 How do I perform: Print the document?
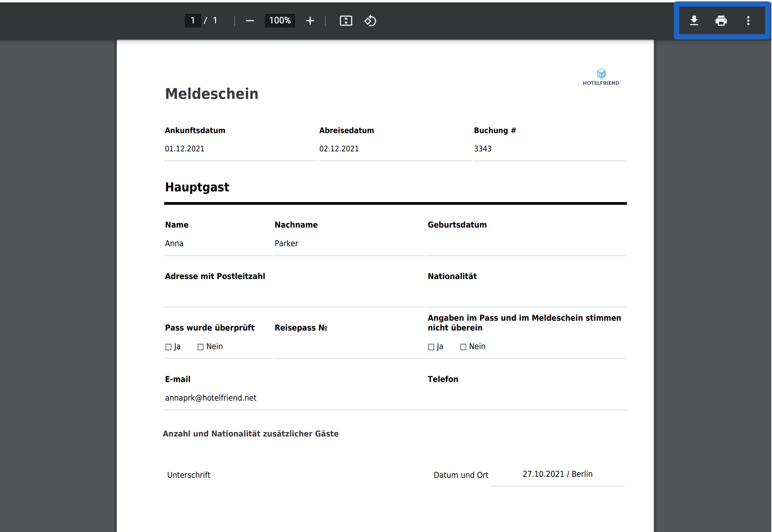point(721,21)
